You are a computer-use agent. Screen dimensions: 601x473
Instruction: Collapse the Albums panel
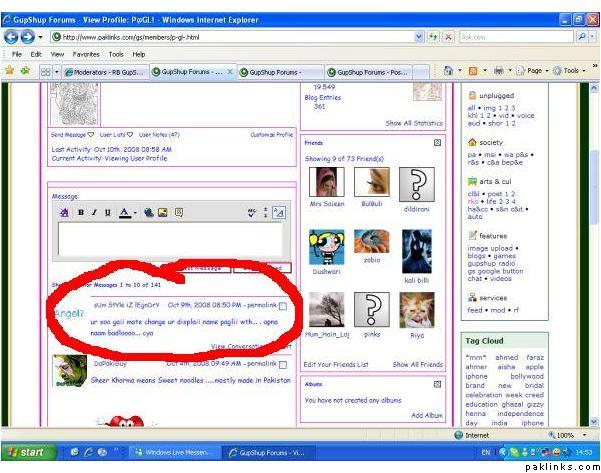click(x=438, y=383)
